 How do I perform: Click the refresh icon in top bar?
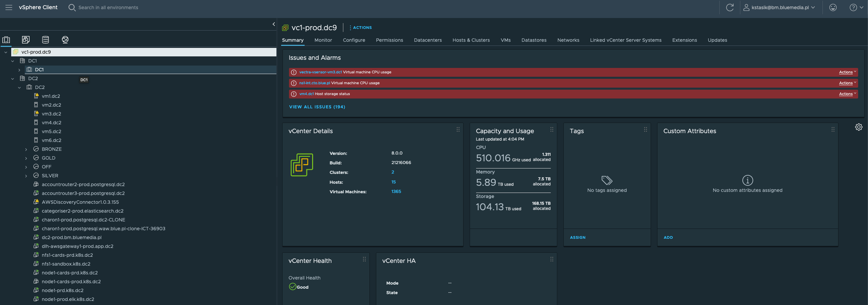pos(729,7)
